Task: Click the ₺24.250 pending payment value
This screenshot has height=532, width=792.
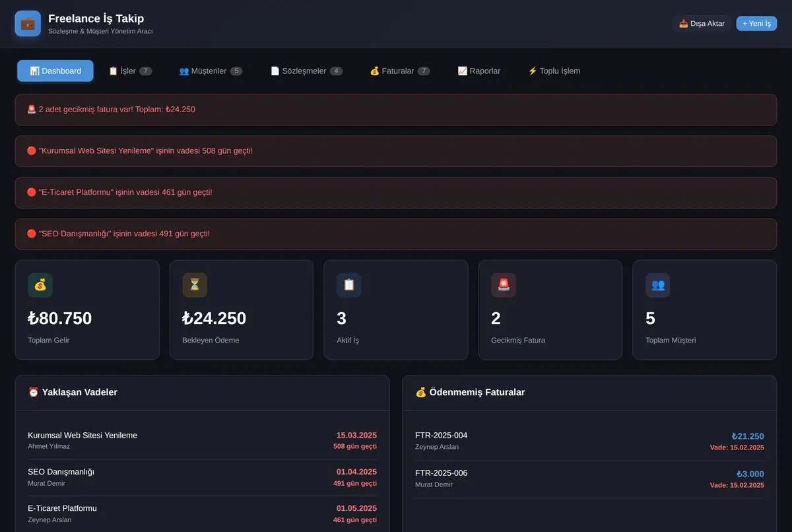Action: tap(214, 318)
